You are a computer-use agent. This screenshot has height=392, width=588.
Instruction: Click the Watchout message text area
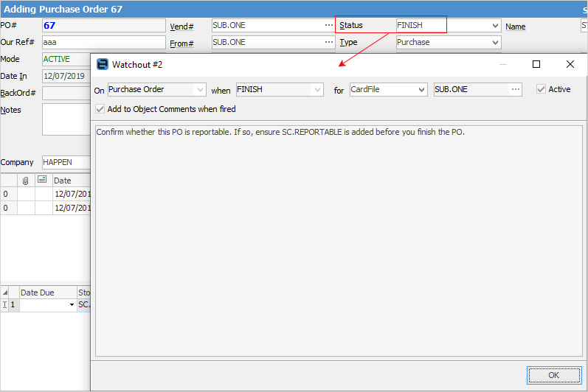pyautogui.click(x=339, y=241)
